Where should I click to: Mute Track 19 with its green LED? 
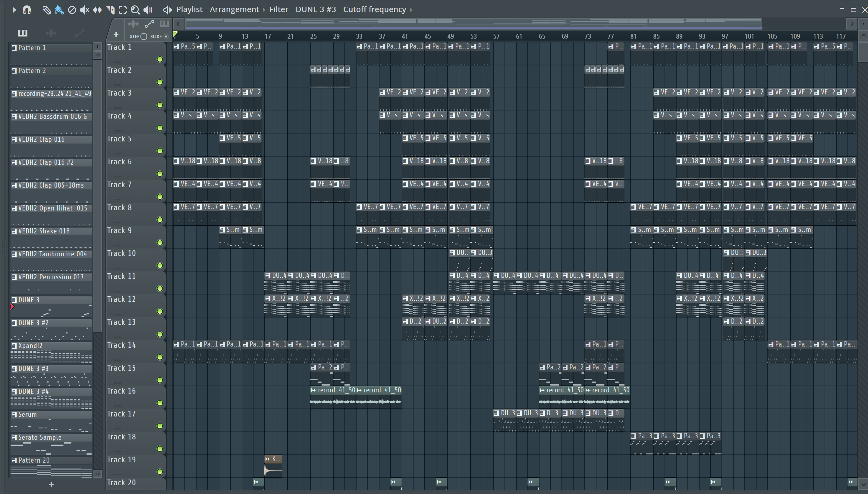[160, 472]
